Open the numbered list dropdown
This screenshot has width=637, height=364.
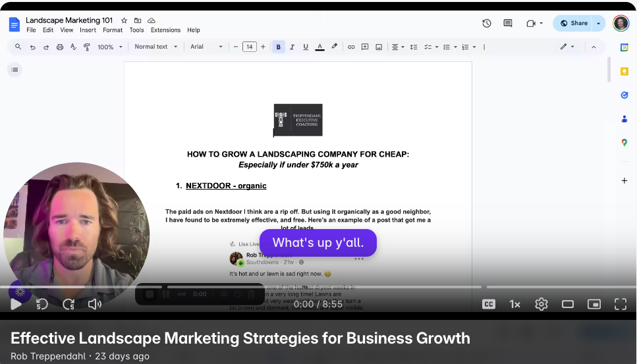pos(468,47)
